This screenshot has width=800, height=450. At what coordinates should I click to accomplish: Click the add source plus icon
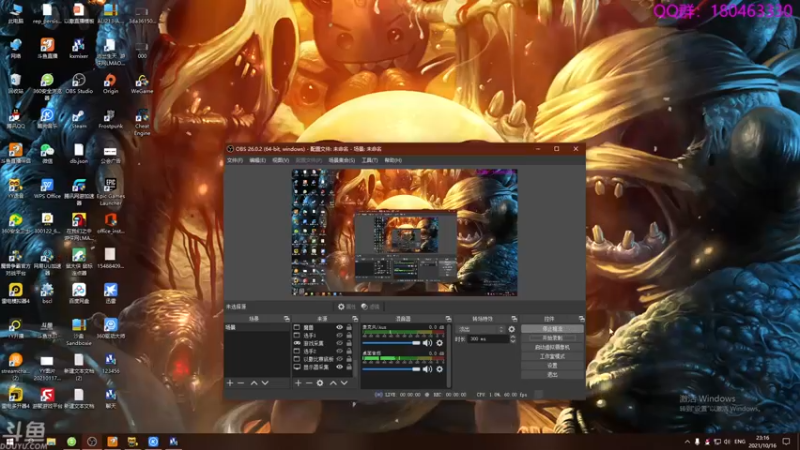click(298, 383)
